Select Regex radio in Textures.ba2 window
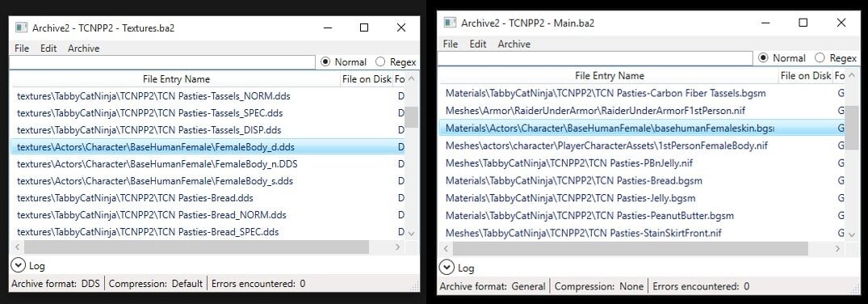This screenshot has height=304, width=868. tap(380, 62)
